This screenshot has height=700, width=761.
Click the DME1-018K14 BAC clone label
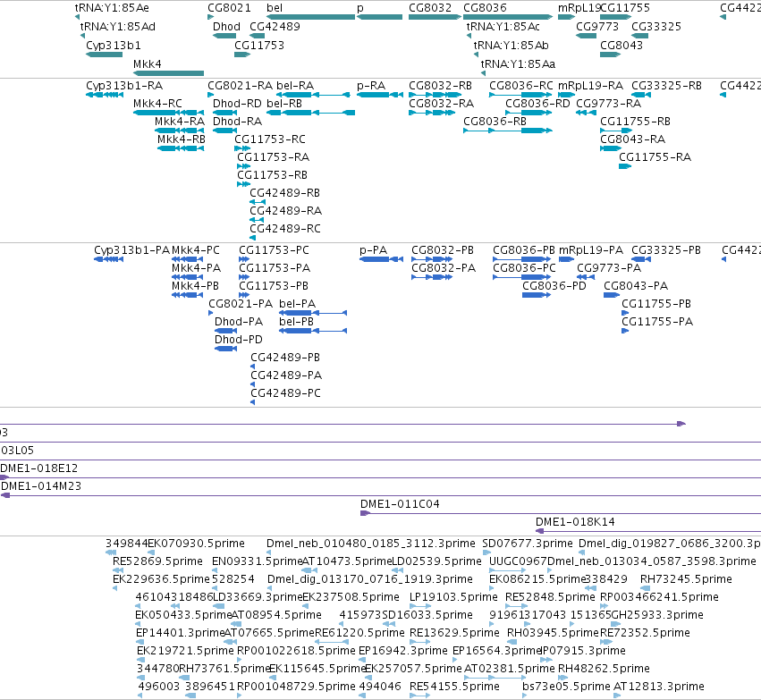click(x=575, y=522)
